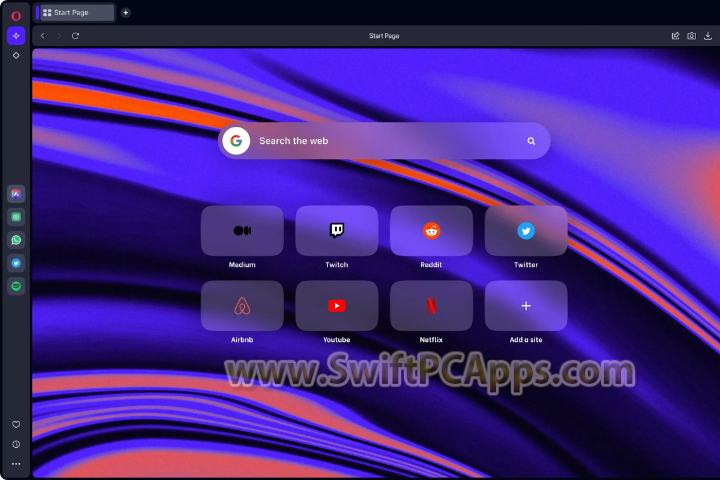Go back with the back arrow
The image size is (720, 480).
43,36
